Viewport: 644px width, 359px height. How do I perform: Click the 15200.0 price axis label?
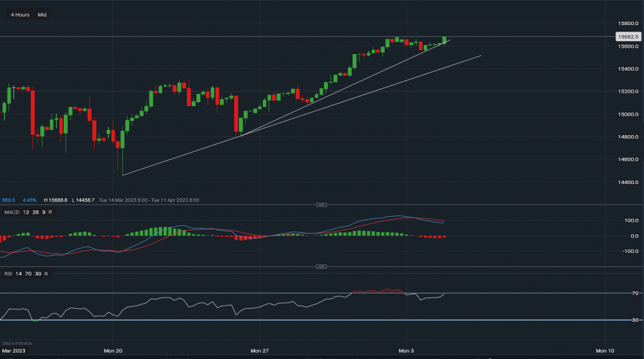[629, 91]
